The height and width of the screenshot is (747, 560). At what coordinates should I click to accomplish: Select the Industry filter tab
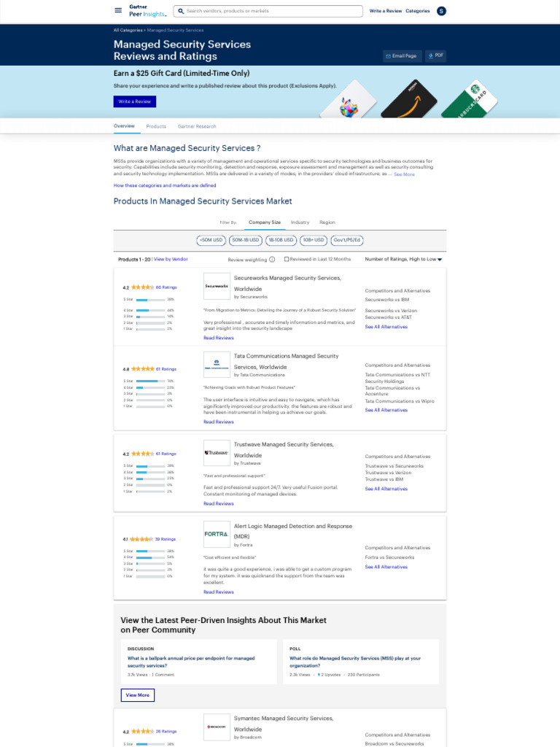point(300,222)
